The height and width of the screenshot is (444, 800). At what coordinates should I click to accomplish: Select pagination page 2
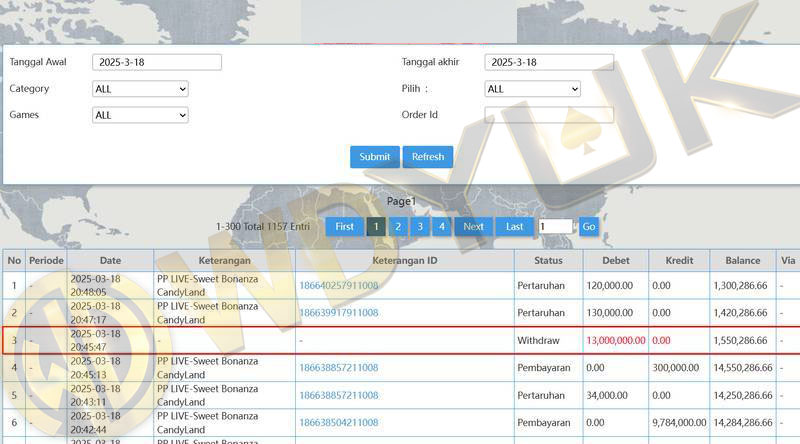pos(398,227)
